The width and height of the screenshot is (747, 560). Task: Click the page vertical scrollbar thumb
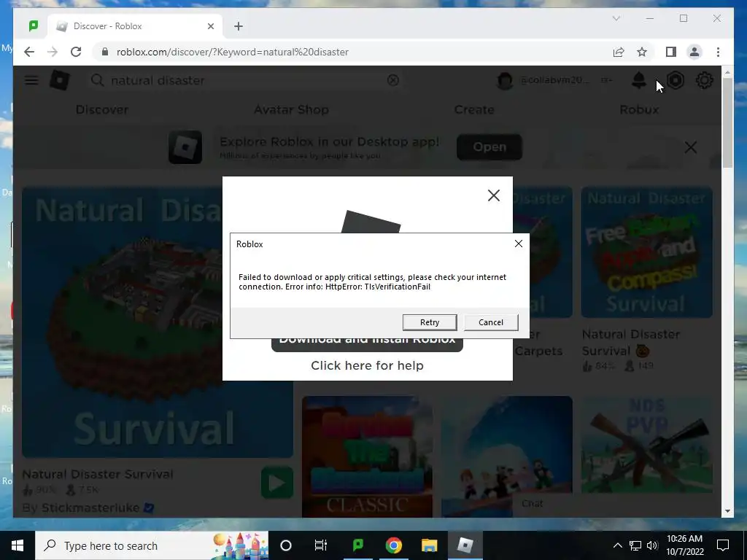(x=727, y=122)
